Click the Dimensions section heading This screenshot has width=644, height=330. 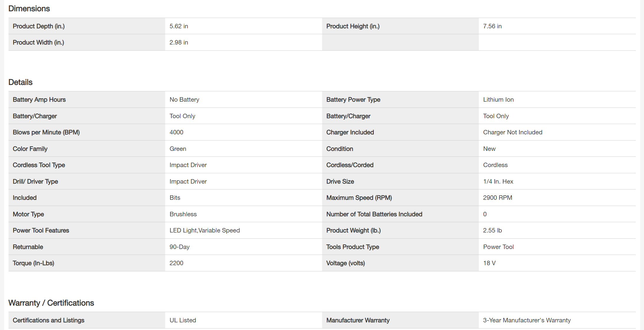[29, 9]
